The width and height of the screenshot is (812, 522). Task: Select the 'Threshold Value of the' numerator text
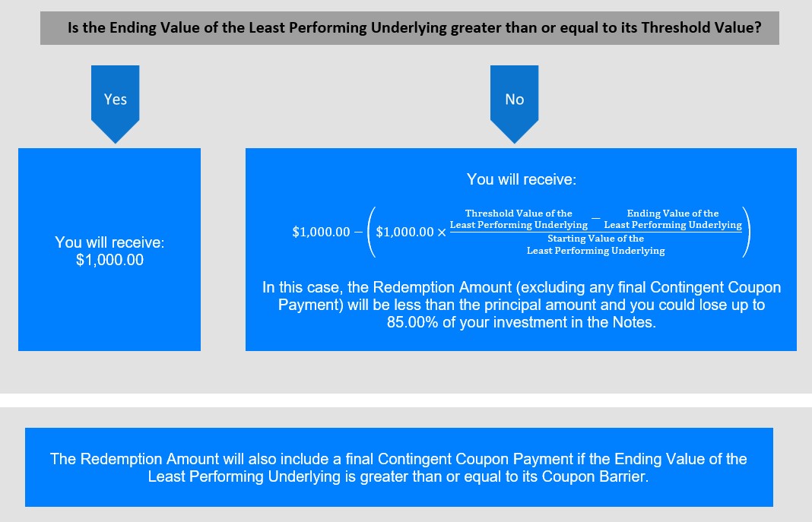pyautogui.click(x=519, y=214)
